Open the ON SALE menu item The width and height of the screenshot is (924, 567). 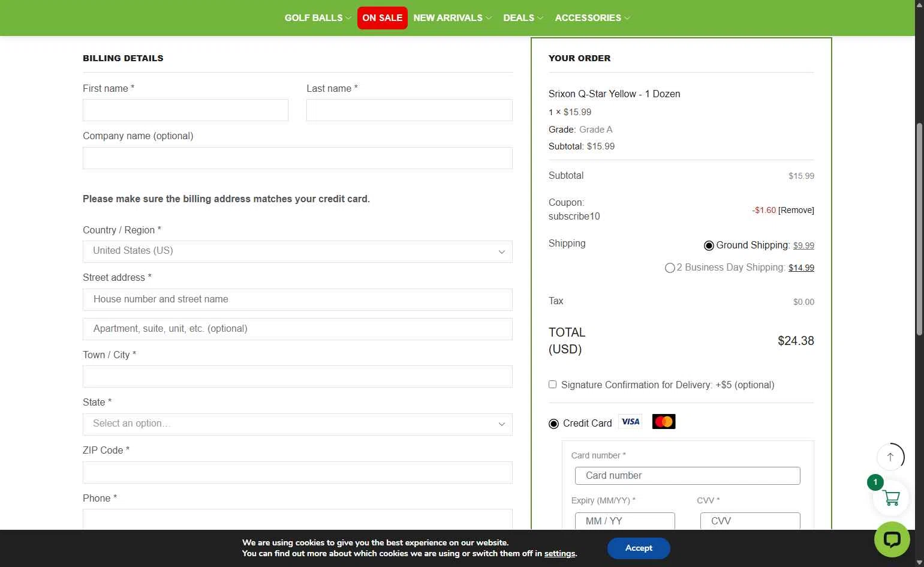[383, 18]
